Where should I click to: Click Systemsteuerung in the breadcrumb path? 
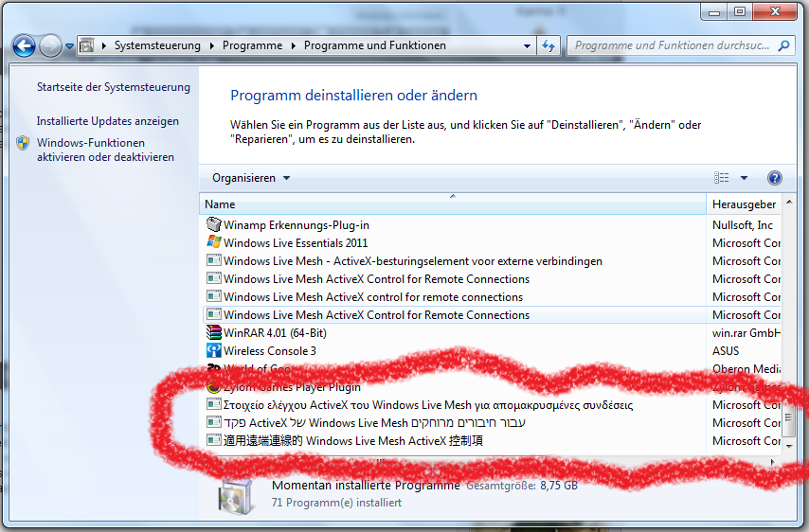(157, 45)
